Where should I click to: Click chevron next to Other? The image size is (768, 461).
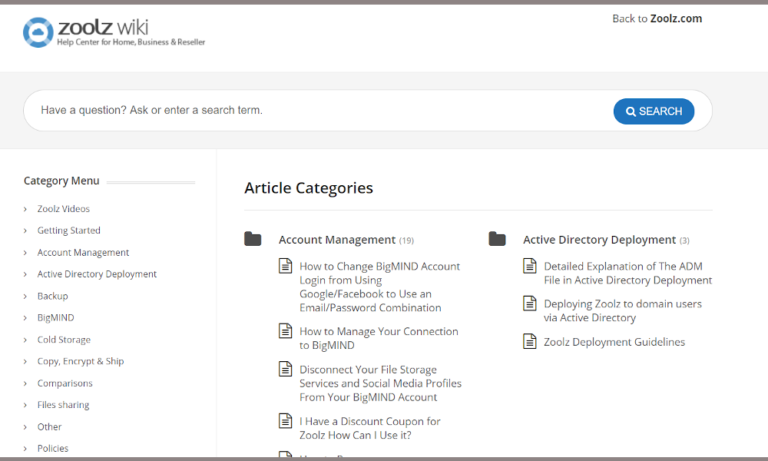point(25,427)
